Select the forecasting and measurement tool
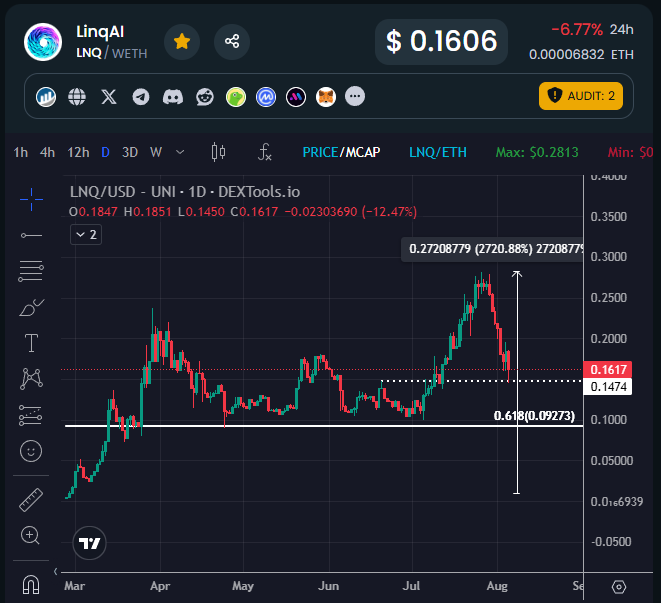The width and height of the screenshot is (661, 603). tap(30, 415)
